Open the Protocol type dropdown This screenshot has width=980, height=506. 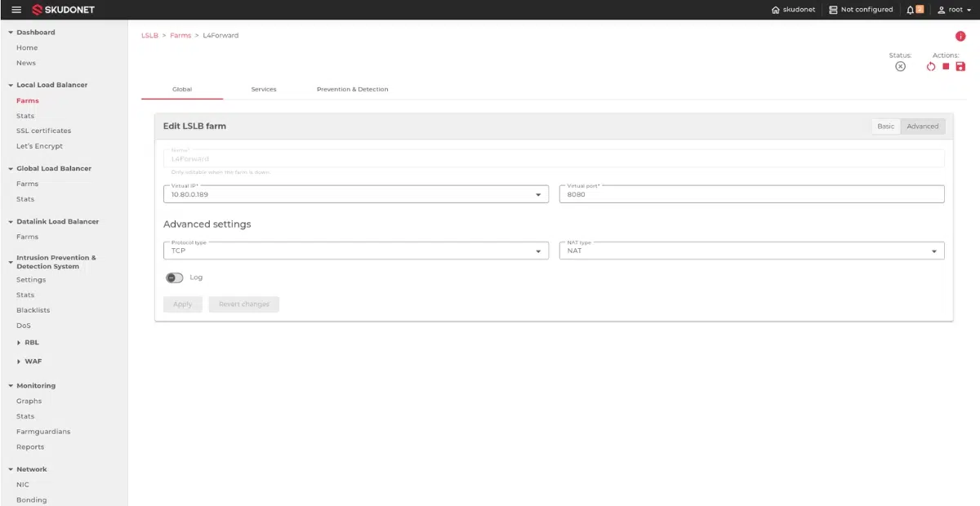[537, 251]
